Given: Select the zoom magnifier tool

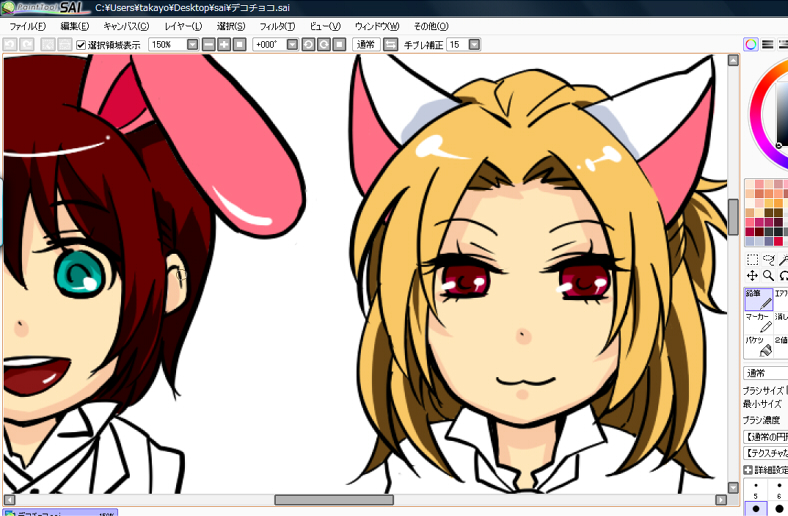Looking at the screenshot, I should 769,275.
